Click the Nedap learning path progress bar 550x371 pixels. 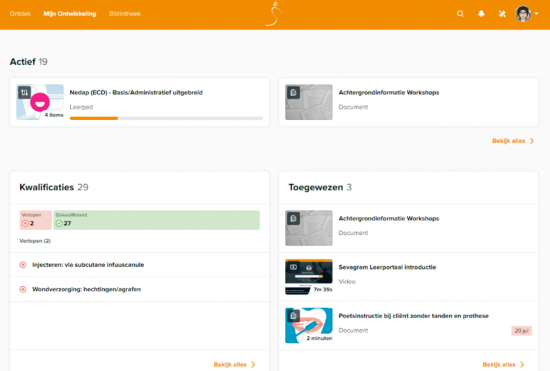[x=166, y=119]
